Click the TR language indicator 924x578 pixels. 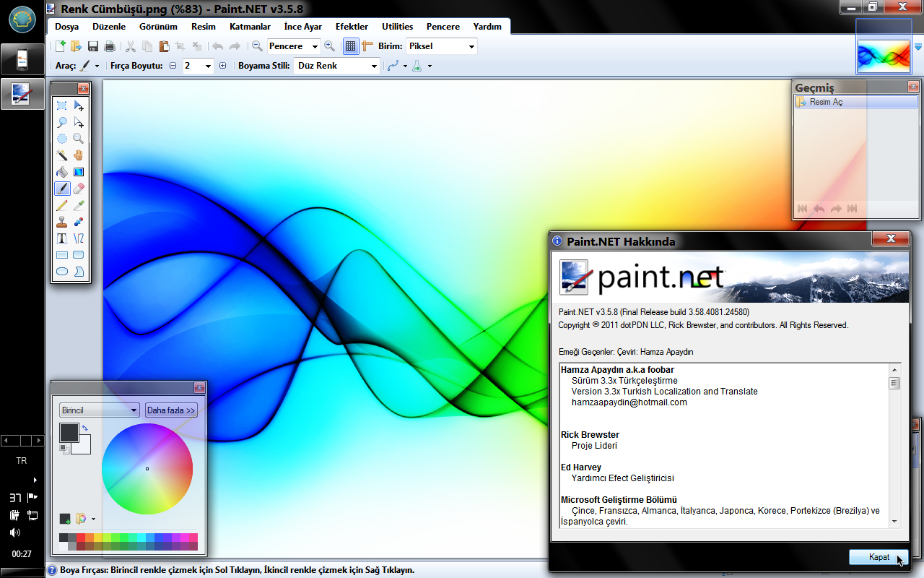click(22, 460)
